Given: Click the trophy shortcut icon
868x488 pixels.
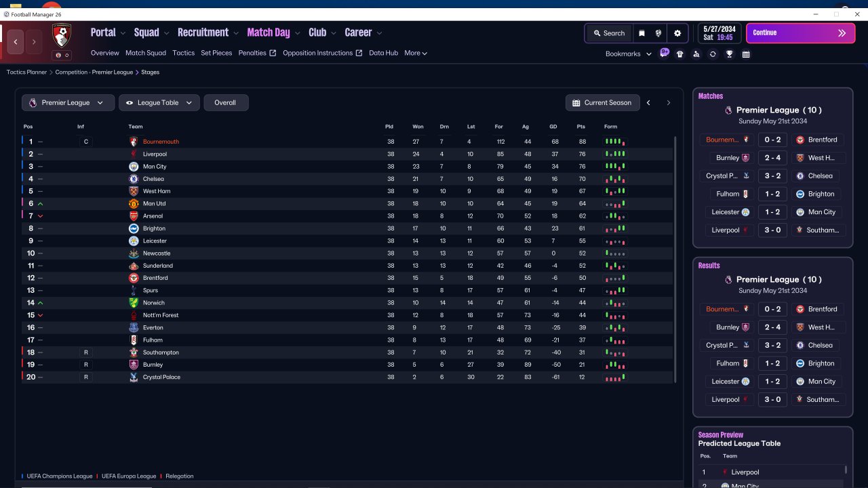Looking at the screenshot, I should tap(730, 54).
